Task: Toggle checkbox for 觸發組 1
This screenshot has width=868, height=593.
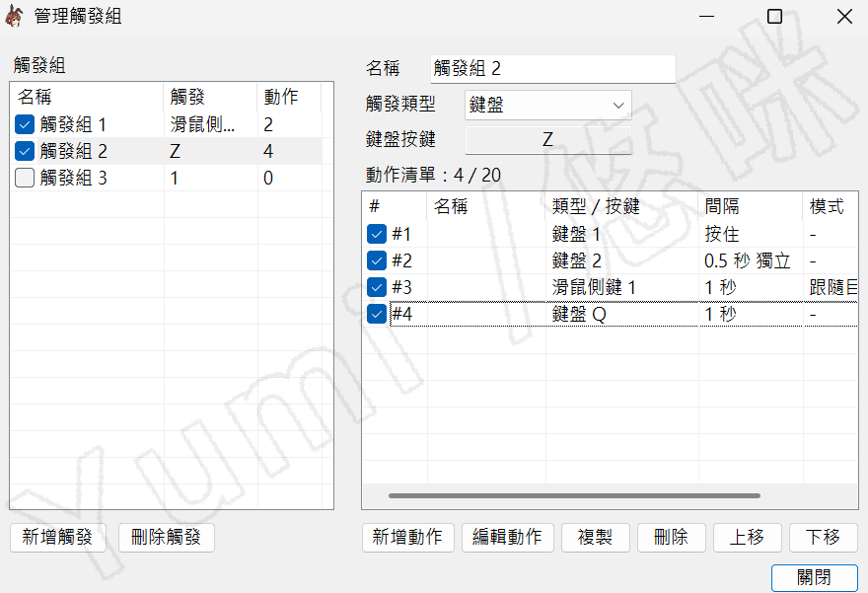Action: coord(25,124)
